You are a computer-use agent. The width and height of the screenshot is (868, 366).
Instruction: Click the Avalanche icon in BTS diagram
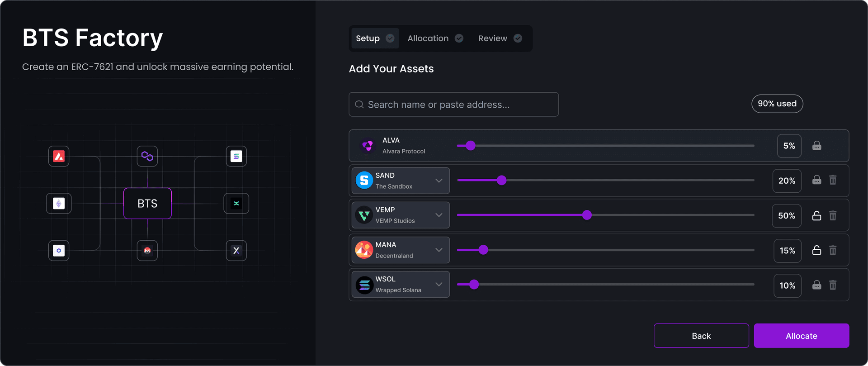point(59,157)
